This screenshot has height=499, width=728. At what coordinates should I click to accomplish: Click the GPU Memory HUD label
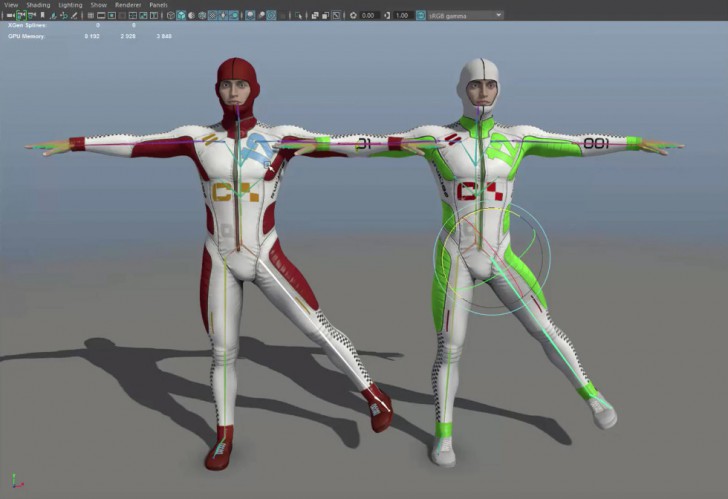pos(26,36)
